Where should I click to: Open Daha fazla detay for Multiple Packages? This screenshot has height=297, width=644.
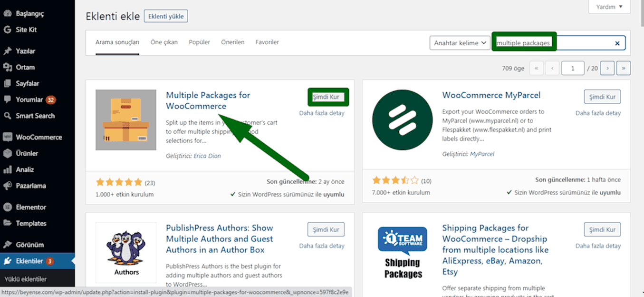pos(322,113)
